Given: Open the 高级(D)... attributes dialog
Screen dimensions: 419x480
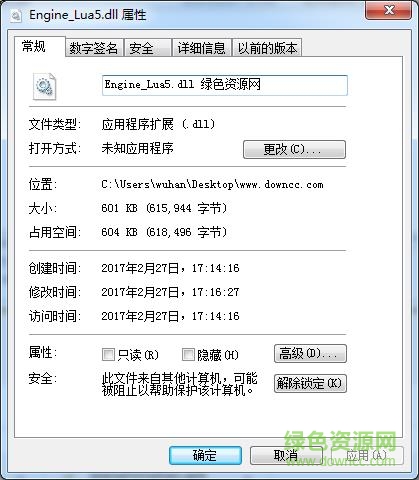Looking at the screenshot, I should (310, 353).
